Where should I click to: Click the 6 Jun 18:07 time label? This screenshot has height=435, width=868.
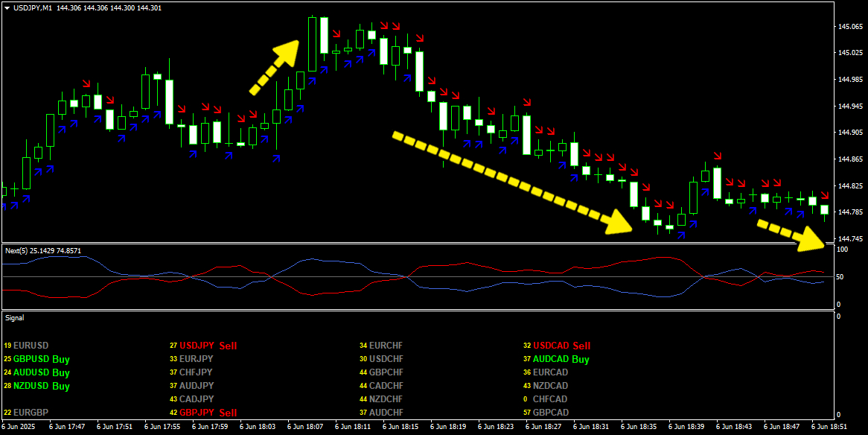304,428
